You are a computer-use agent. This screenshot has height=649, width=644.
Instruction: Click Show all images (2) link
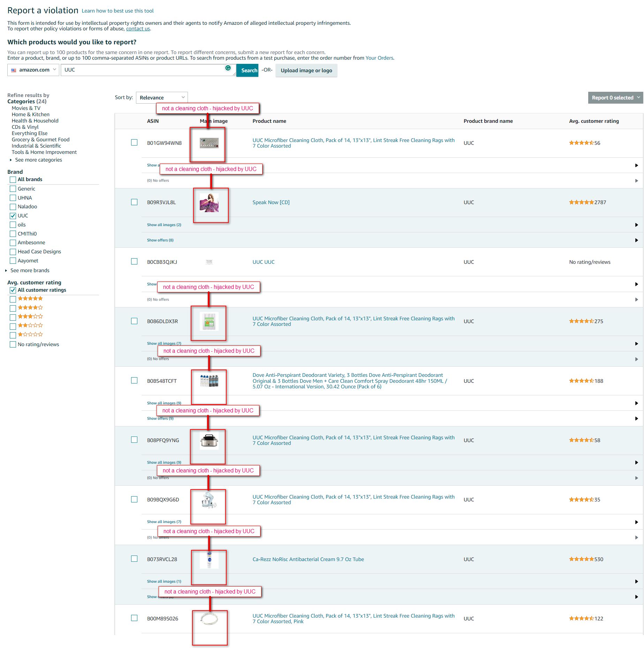click(164, 225)
